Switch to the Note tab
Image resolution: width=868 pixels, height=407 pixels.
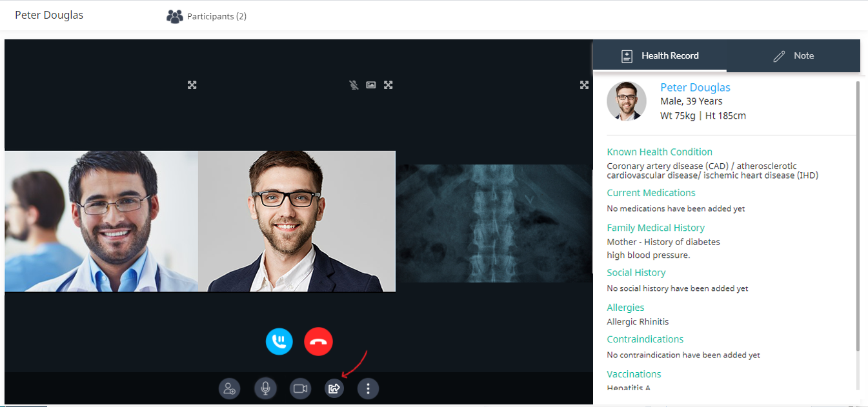click(x=794, y=55)
